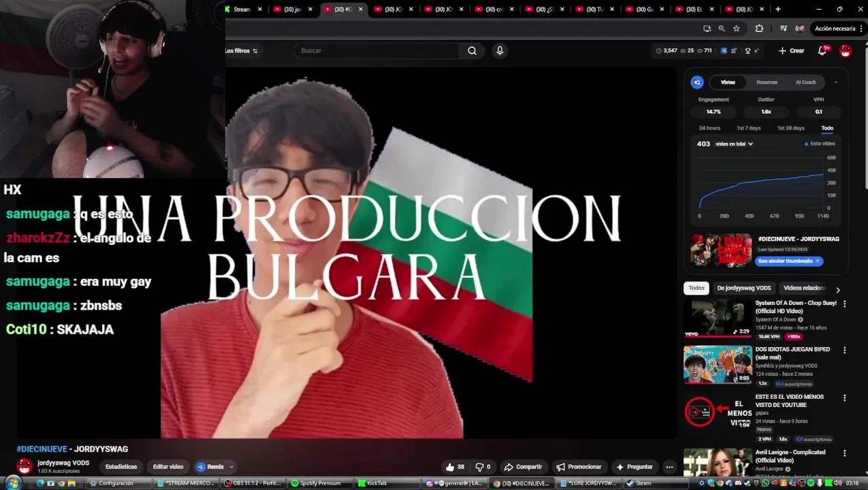
Task: Open Configuración window from taskbar
Action: [120, 483]
